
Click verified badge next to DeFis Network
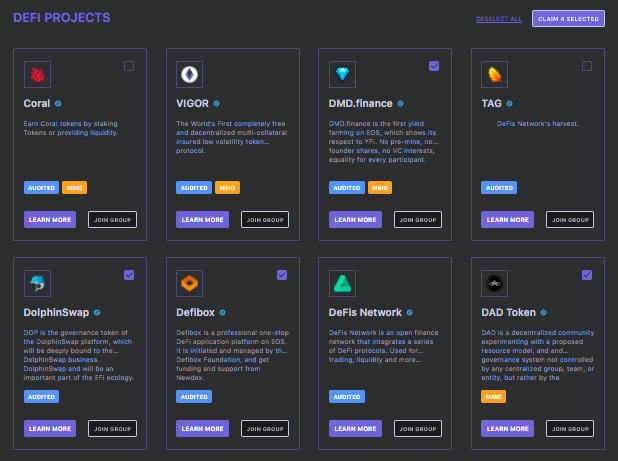tap(410, 312)
